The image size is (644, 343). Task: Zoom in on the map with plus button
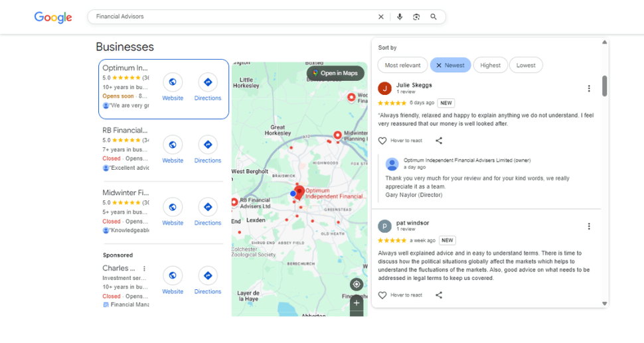357,303
